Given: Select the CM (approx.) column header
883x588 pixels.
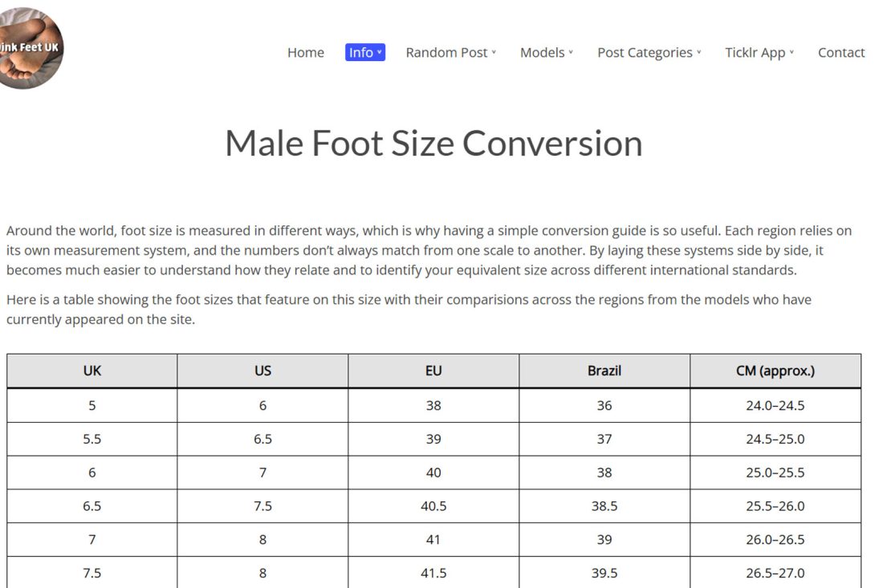Looking at the screenshot, I should click(775, 371).
